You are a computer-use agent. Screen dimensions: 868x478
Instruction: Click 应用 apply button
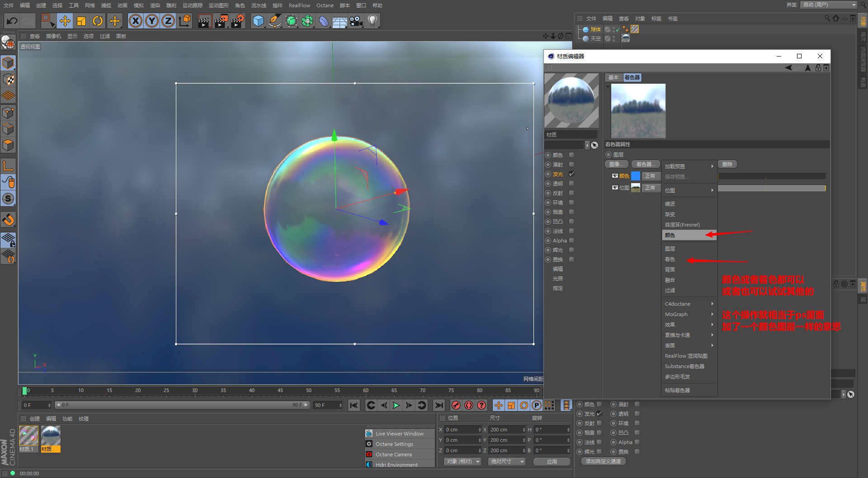pos(552,462)
